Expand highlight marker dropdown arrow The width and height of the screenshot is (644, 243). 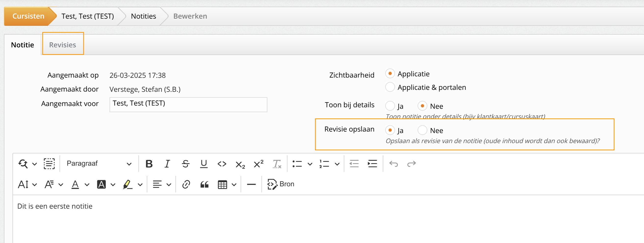point(140,185)
